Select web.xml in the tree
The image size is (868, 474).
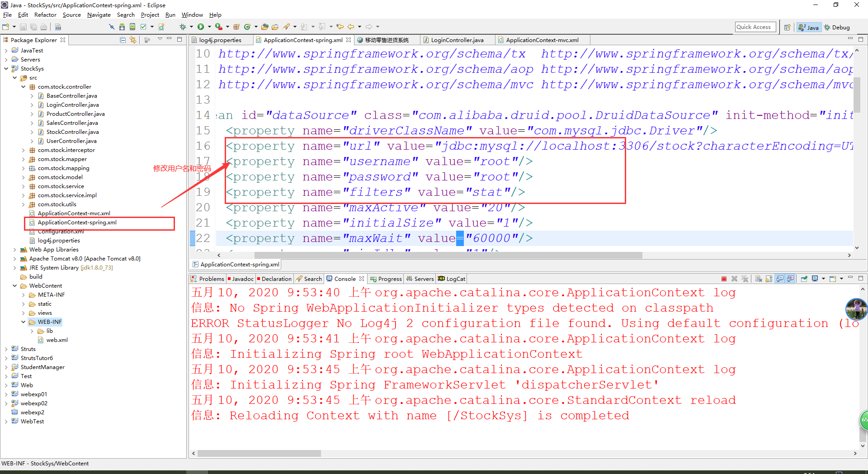click(x=57, y=340)
